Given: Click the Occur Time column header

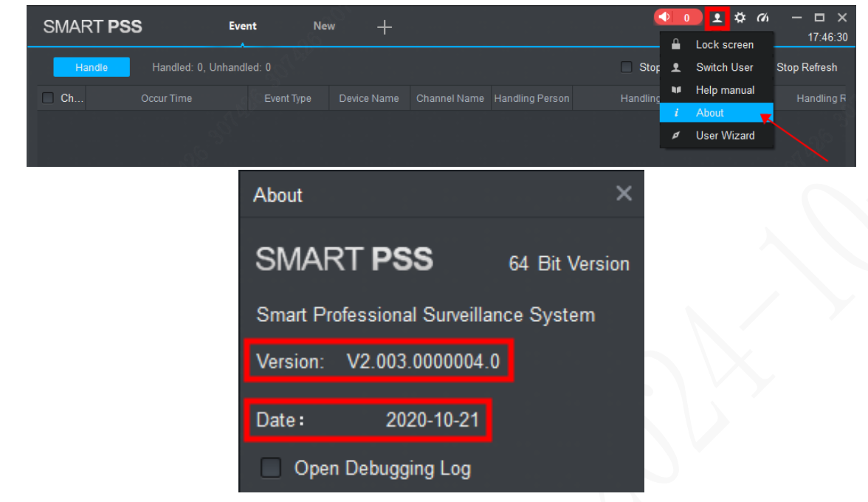Looking at the screenshot, I should pyautogui.click(x=167, y=97).
